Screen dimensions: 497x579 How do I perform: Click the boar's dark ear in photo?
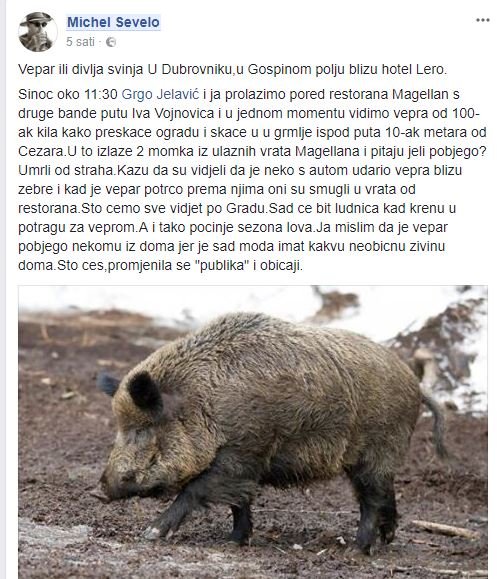coord(144,392)
